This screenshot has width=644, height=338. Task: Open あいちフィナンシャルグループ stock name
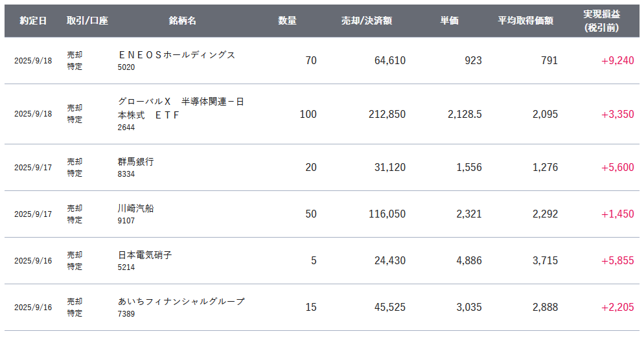pos(181,302)
